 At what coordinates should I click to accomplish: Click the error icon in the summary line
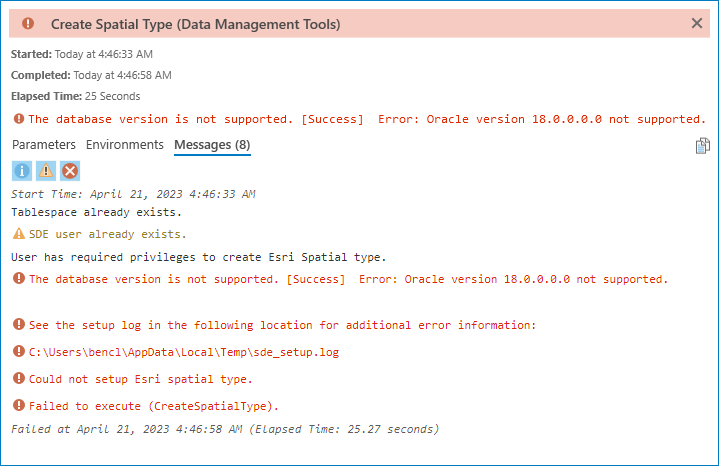tap(18, 119)
